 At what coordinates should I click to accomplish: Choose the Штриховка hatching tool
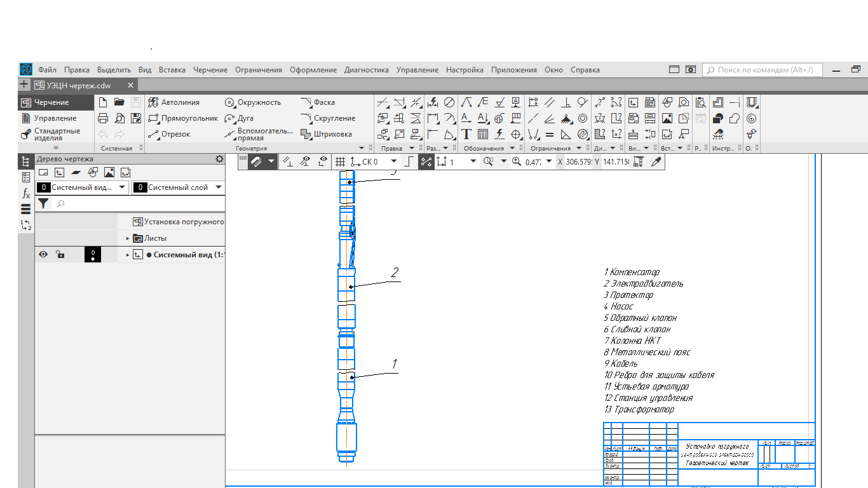tap(327, 134)
